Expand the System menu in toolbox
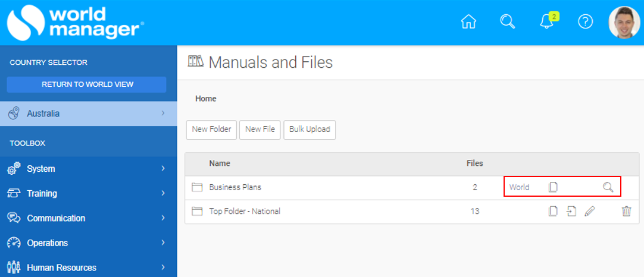 point(89,169)
